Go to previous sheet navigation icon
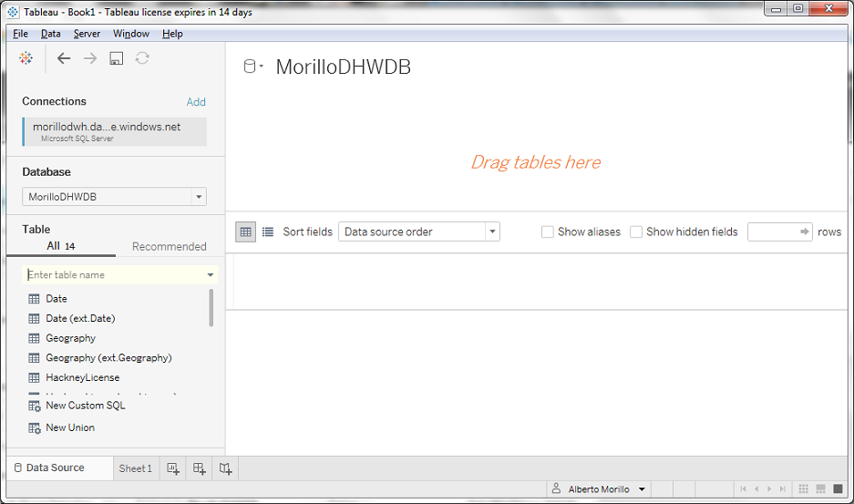 (756, 489)
